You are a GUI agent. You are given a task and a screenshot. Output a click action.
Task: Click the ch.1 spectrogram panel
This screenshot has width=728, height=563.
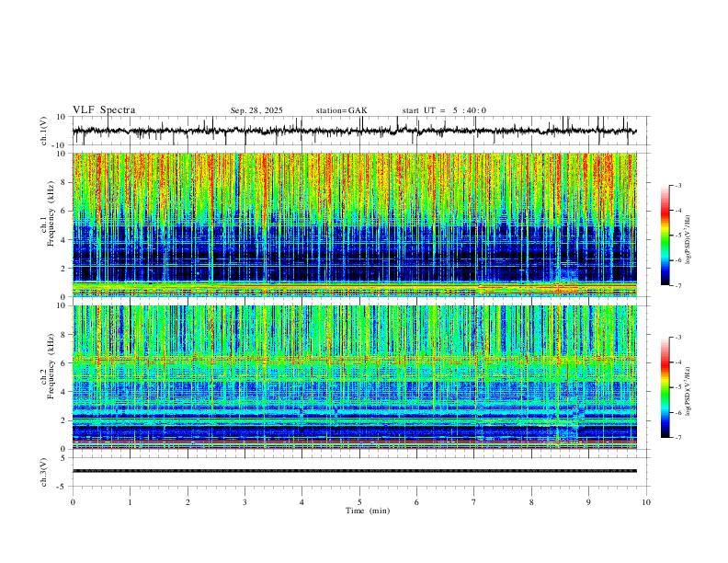(x=355, y=224)
